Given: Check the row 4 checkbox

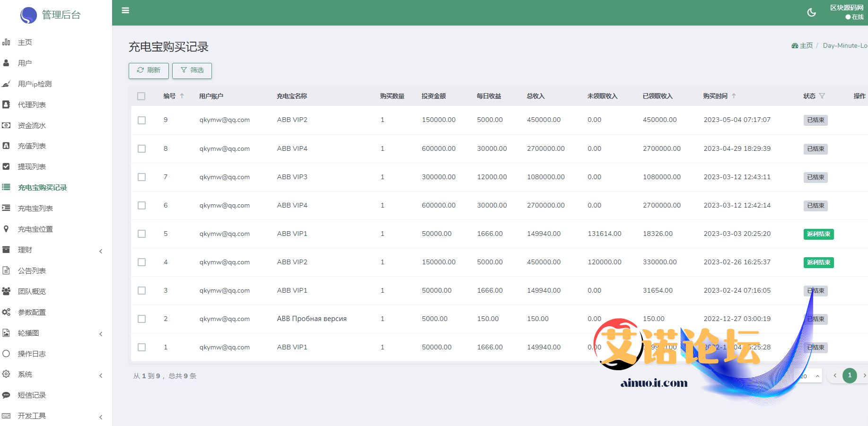Looking at the screenshot, I should click(141, 262).
